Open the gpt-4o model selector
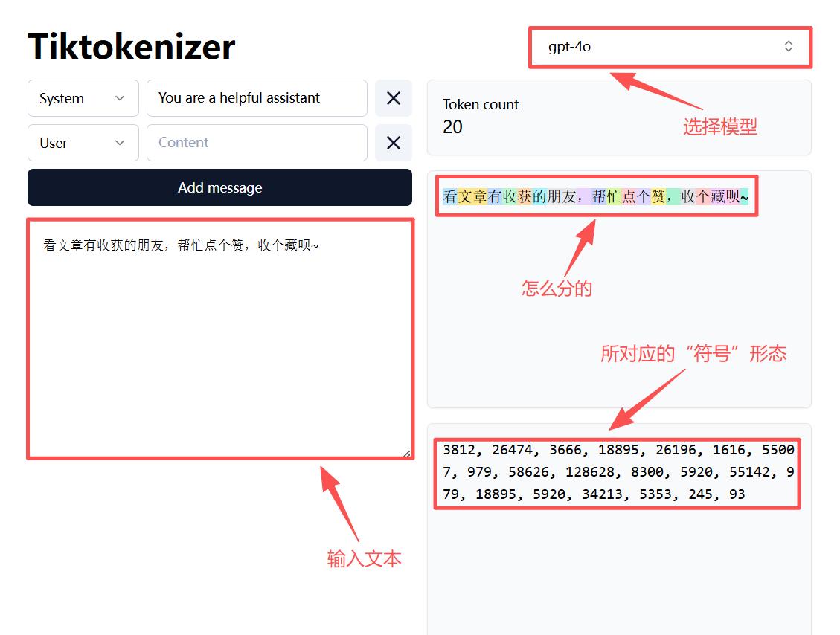 [x=670, y=47]
